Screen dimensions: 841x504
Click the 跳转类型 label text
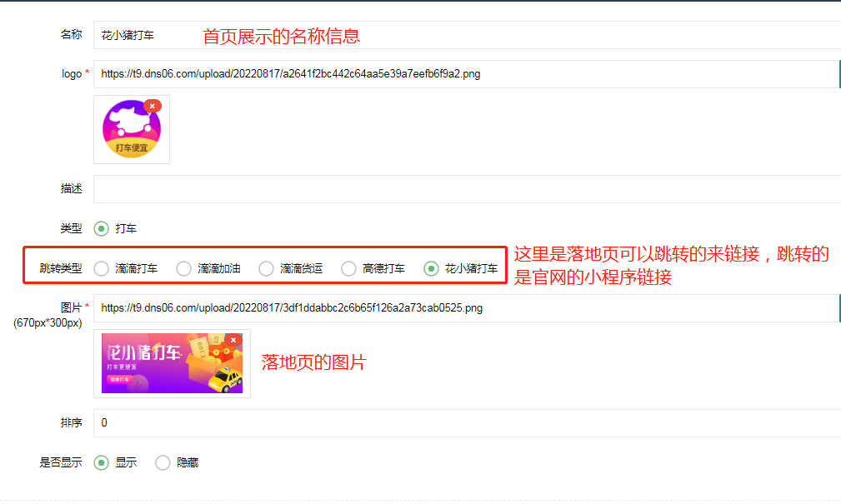click(x=61, y=268)
